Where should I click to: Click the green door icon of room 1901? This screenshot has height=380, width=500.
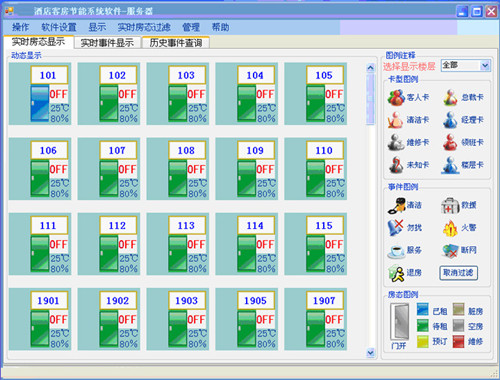pyautogui.click(x=39, y=329)
